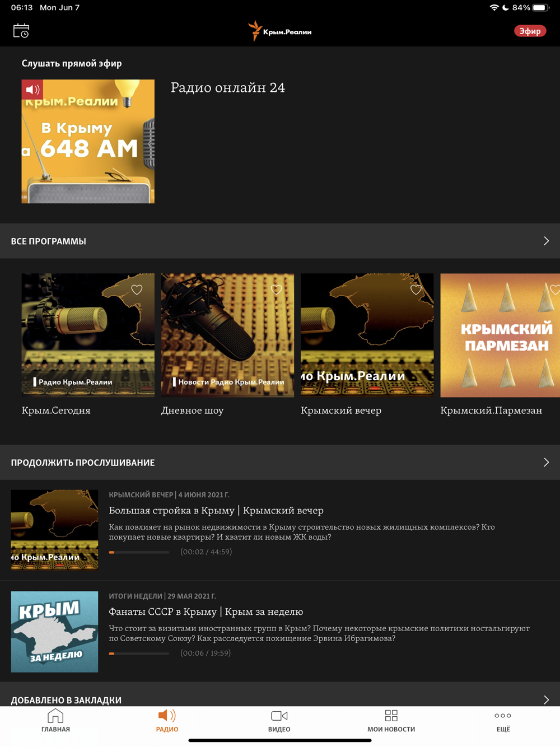Tap the red Эфир live button
The image size is (560, 747).
tap(530, 31)
